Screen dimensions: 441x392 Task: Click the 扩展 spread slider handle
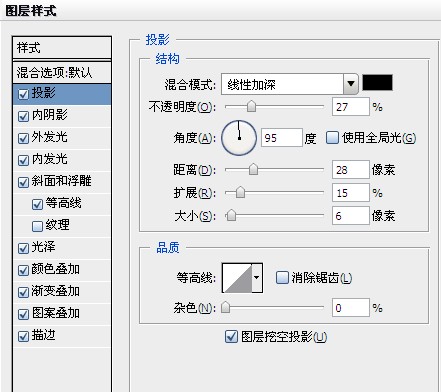pyautogui.click(x=240, y=192)
